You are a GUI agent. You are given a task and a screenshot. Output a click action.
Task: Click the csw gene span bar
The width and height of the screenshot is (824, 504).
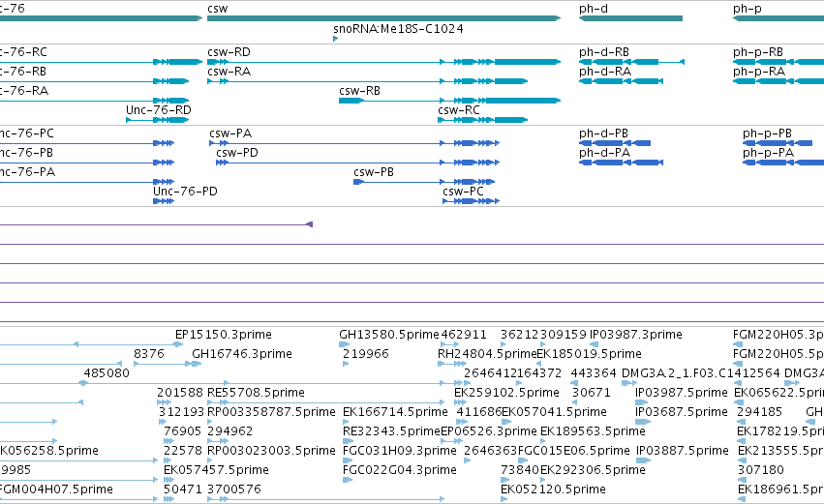(383, 18)
